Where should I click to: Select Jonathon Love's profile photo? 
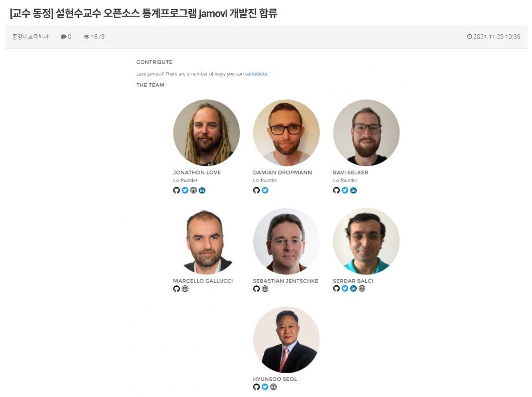(x=206, y=133)
